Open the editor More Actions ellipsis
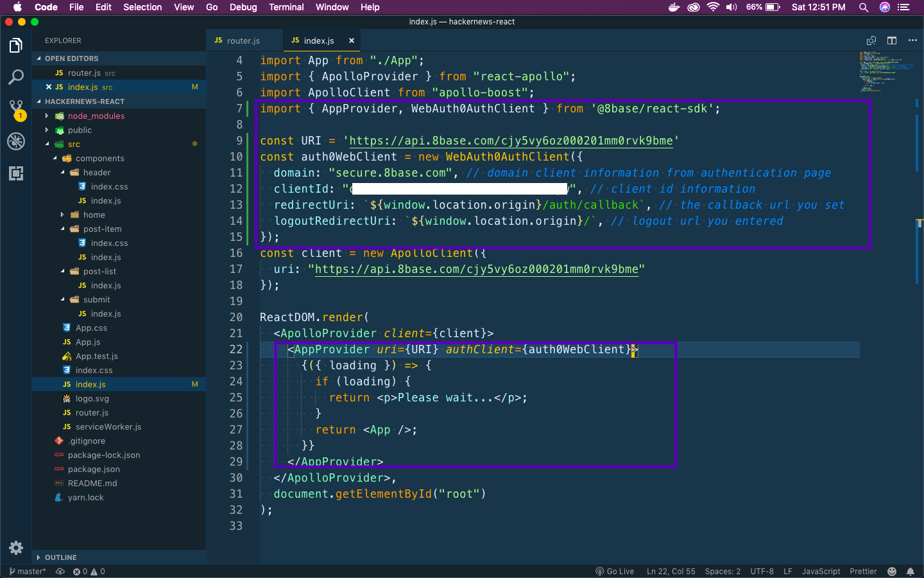 912,40
